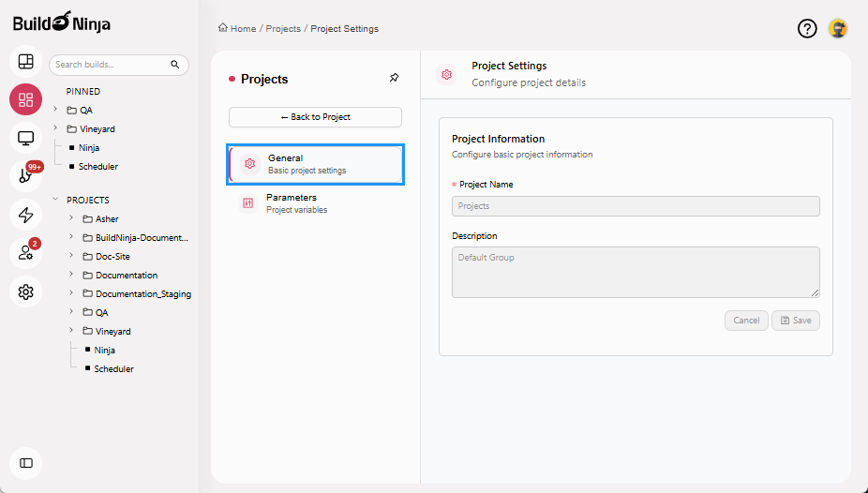868x493 pixels.
Task: Click the Parameters sliders icon
Action: click(x=248, y=203)
